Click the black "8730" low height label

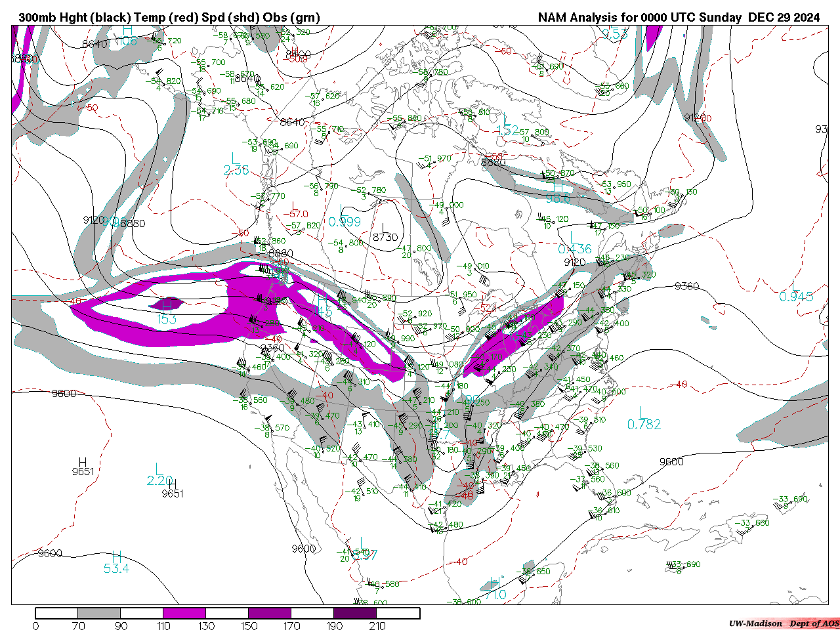pyautogui.click(x=385, y=237)
